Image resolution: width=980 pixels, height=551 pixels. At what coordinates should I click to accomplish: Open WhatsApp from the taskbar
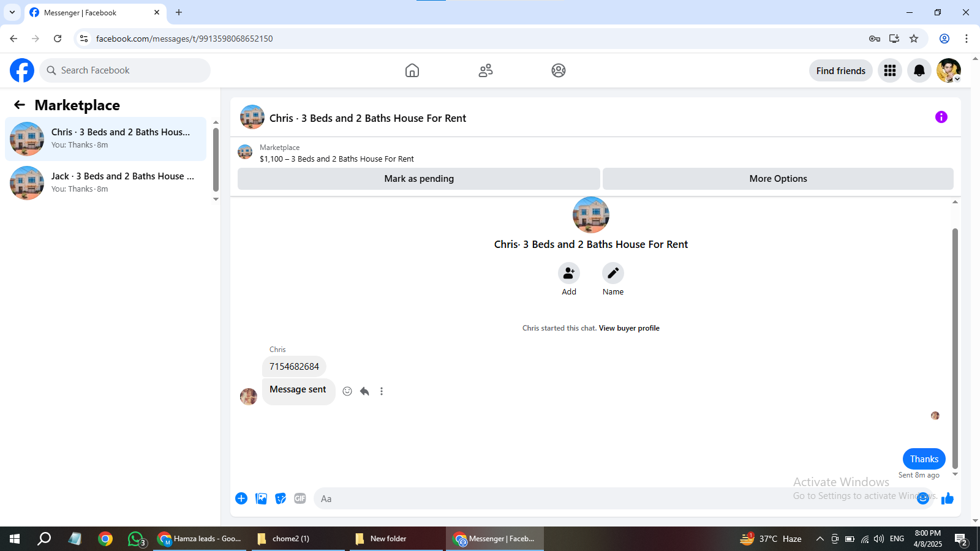point(136,539)
